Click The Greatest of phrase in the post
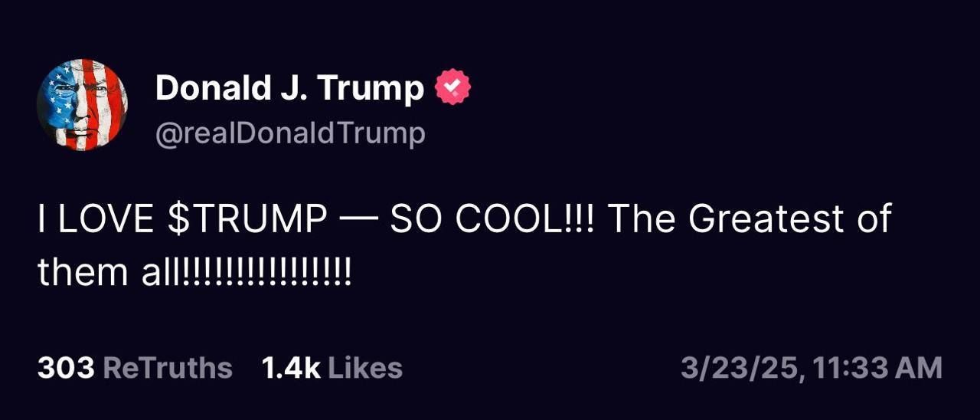Image resolution: width=980 pixels, height=420 pixels. tap(749, 219)
